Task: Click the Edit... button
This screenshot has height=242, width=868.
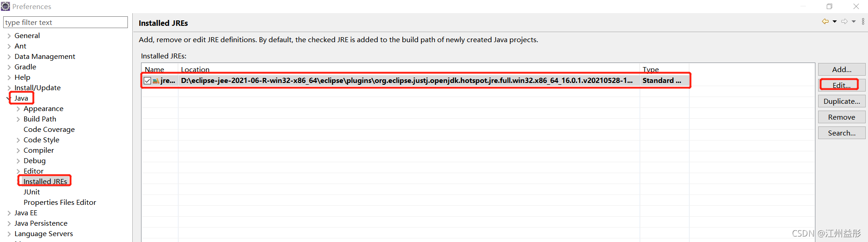Action: [842, 85]
